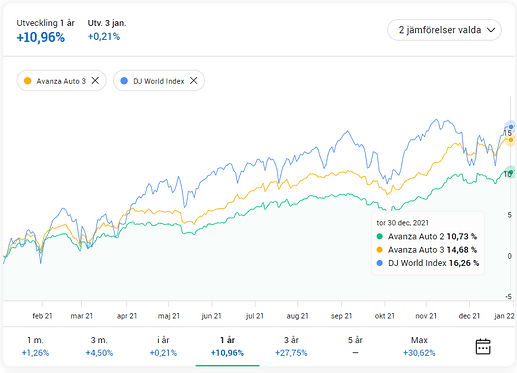Viewport: 517px width, 373px height.
Task: Click the orange Avanza Auto 3 endpoint marker
Action: click(x=511, y=140)
